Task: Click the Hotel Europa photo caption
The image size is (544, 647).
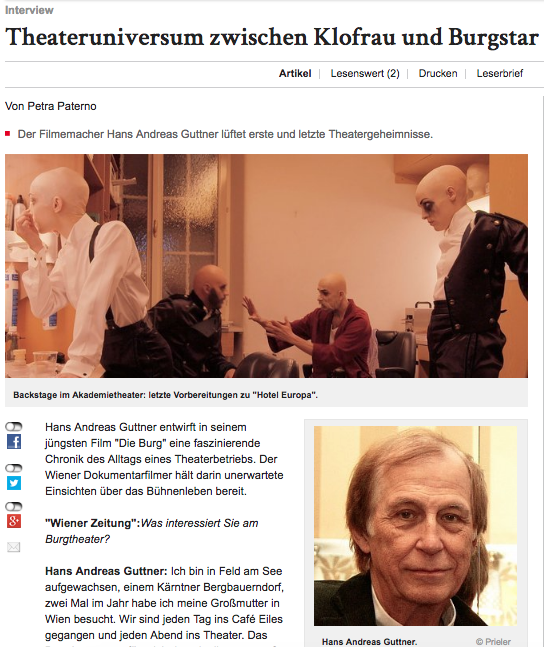Action: point(166,395)
